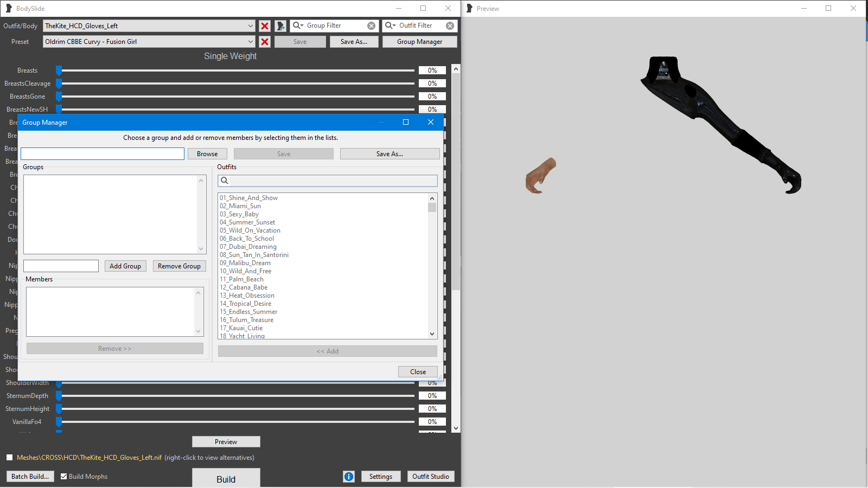This screenshot has height=488, width=868.
Task: Open the Preset dropdown list
Action: coord(250,42)
